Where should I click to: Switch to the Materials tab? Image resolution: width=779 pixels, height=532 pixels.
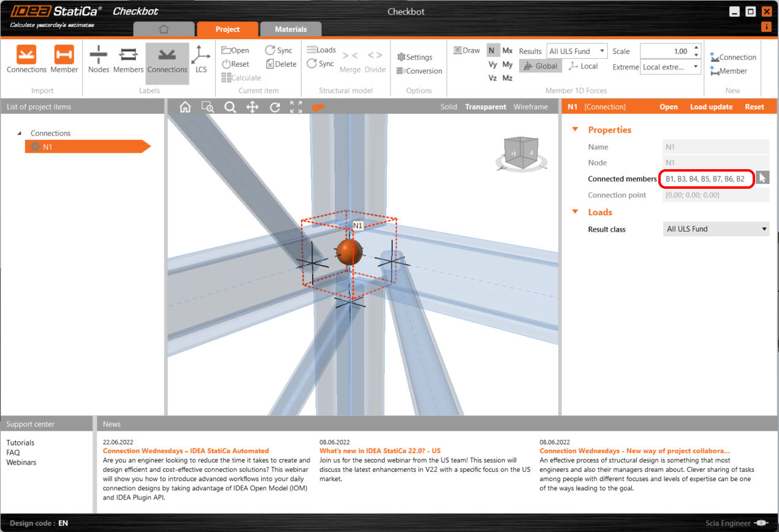(291, 29)
